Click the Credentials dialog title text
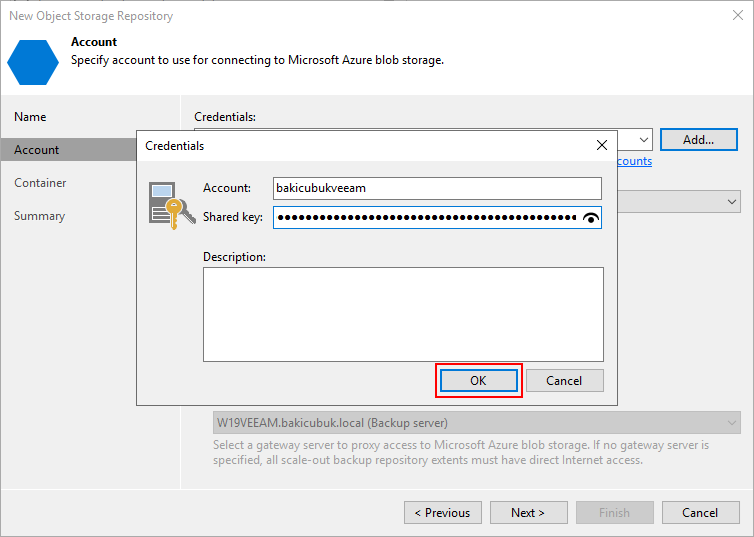Viewport: 754px width, 537px height. point(175,146)
